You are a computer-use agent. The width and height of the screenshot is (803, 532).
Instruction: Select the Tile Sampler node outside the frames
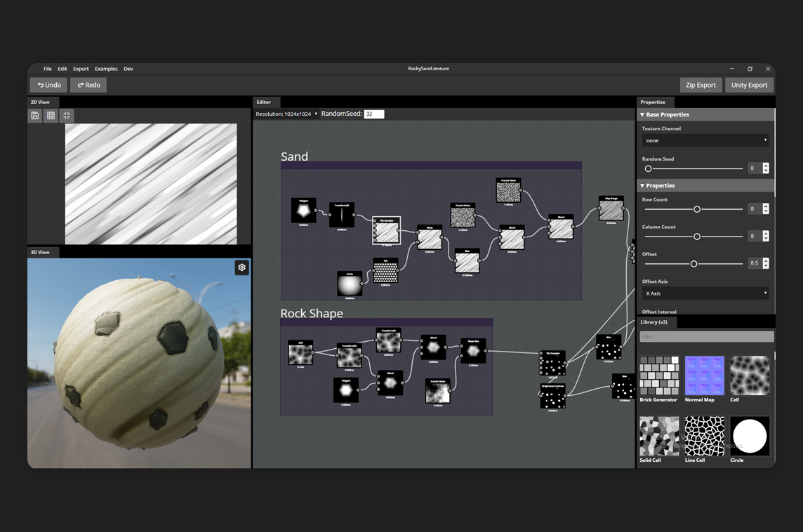552,364
